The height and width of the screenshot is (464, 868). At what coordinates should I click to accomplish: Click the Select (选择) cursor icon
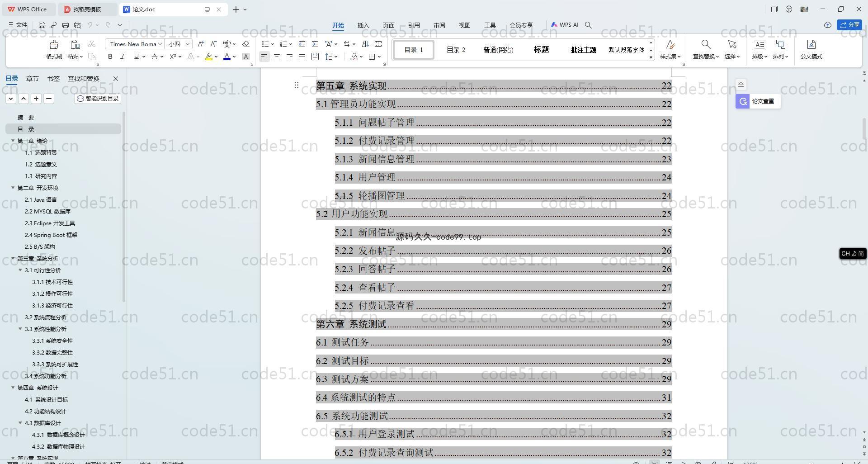[732, 44]
